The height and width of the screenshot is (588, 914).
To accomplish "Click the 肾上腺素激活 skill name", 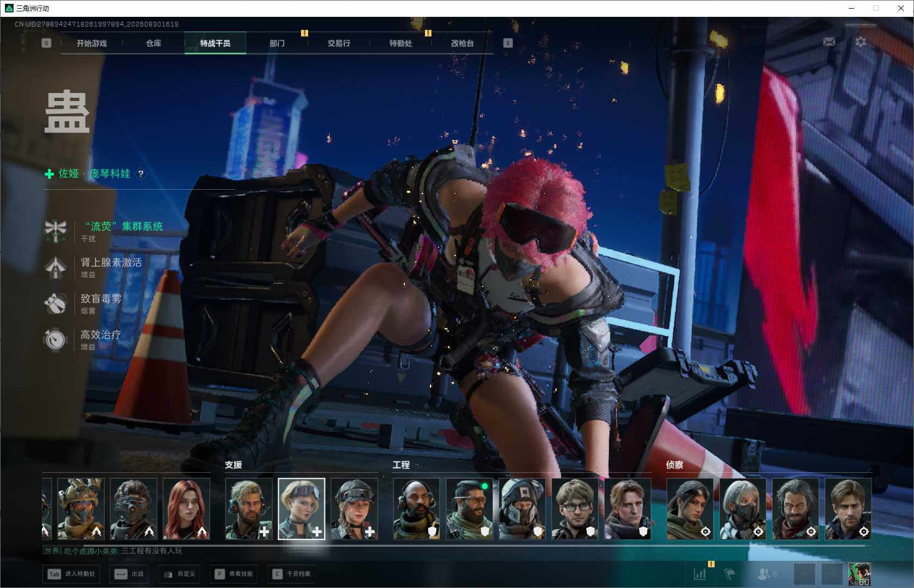I will [x=111, y=262].
